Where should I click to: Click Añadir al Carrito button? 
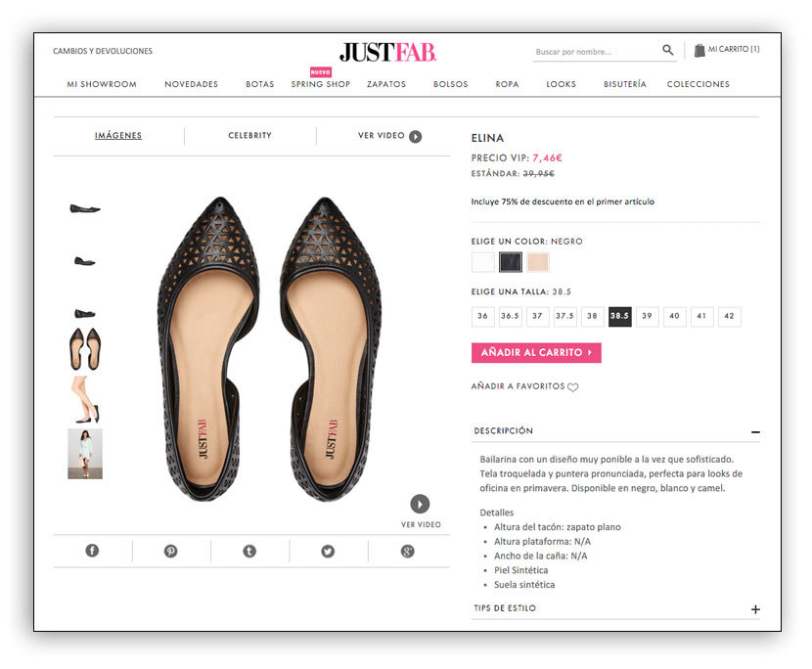click(536, 352)
